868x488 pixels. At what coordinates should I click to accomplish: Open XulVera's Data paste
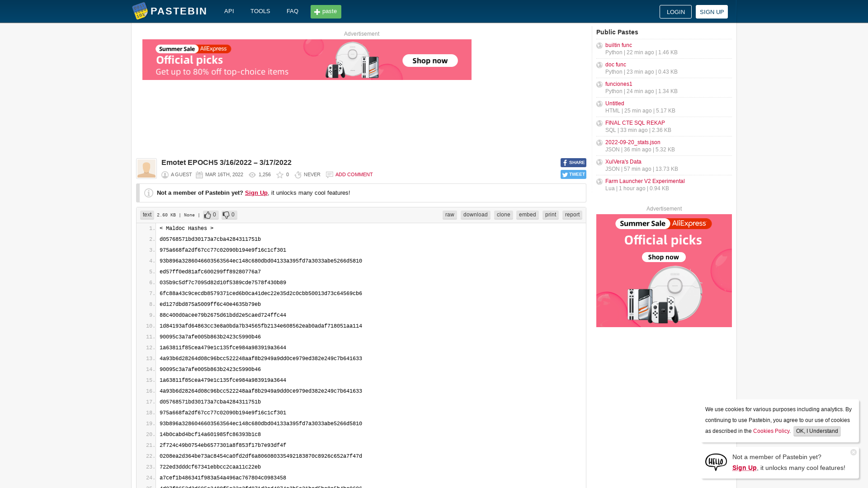623,162
